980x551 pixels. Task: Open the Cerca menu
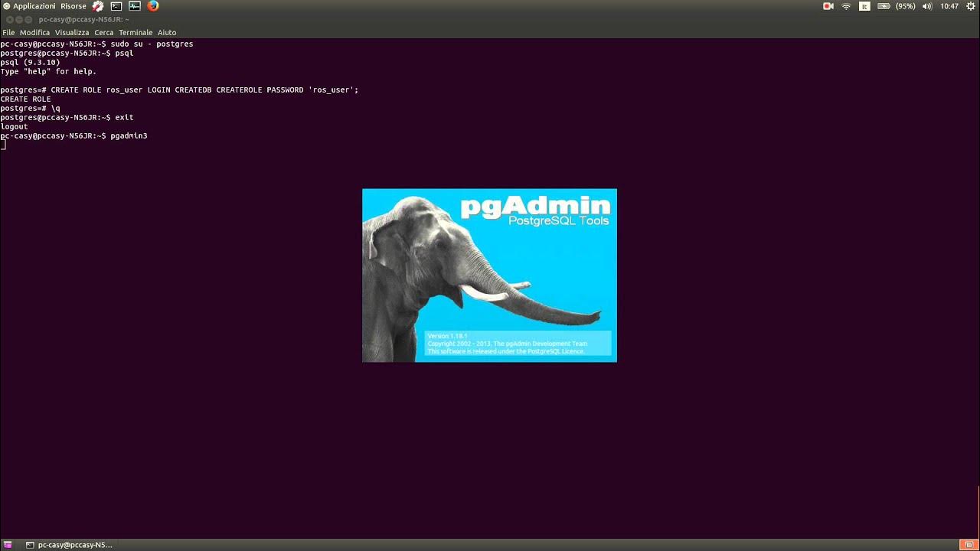point(104,33)
